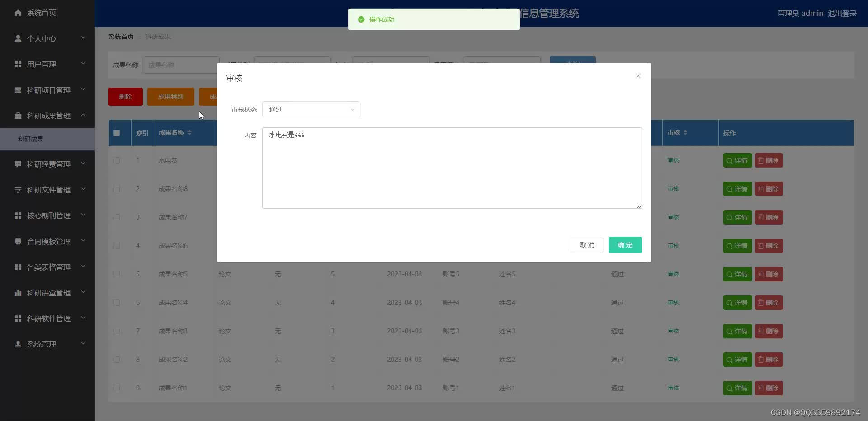Image resolution: width=868 pixels, height=421 pixels.
Task: Click the 审核 link in 水电费 row
Action: click(673, 160)
